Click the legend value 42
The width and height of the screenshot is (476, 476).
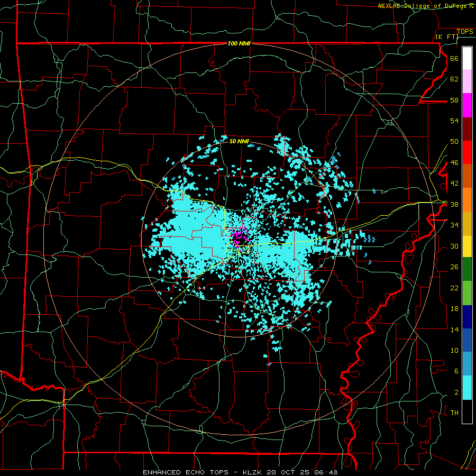[x=454, y=183]
